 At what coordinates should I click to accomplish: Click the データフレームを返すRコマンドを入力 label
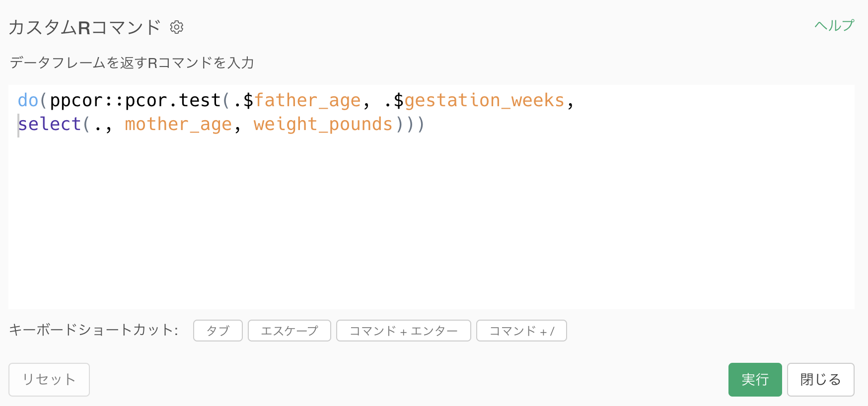click(132, 63)
